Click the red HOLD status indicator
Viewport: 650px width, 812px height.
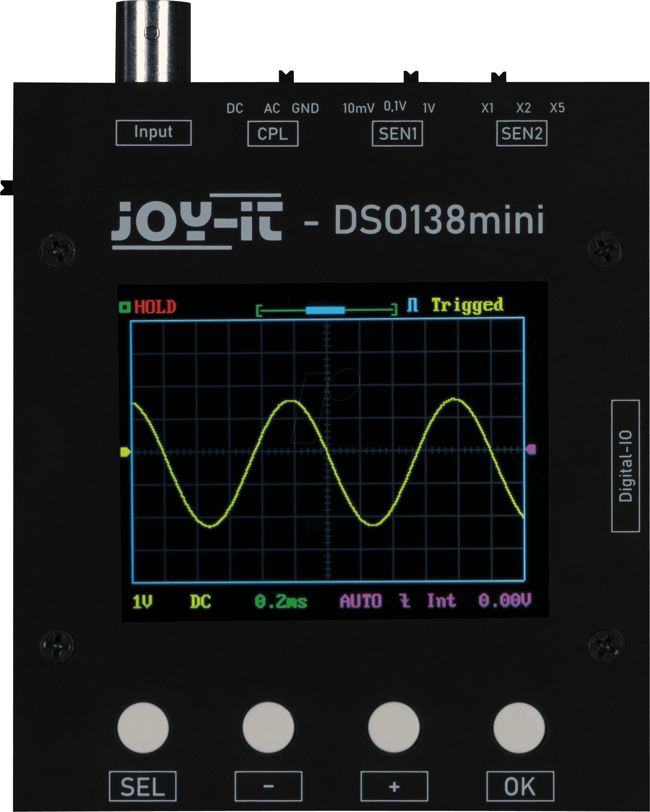click(x=155, y=307)
